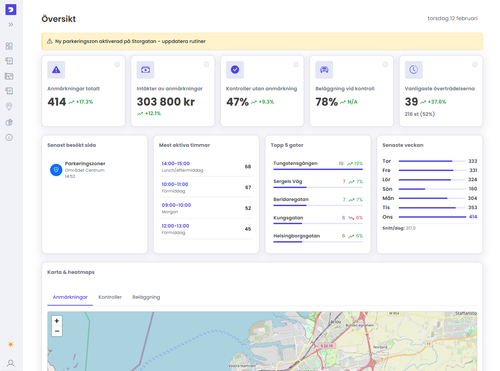Screen dimensions: 500x371
Task: Select the 10:00-11:00 active hour row
Action: tap(206, 187)
